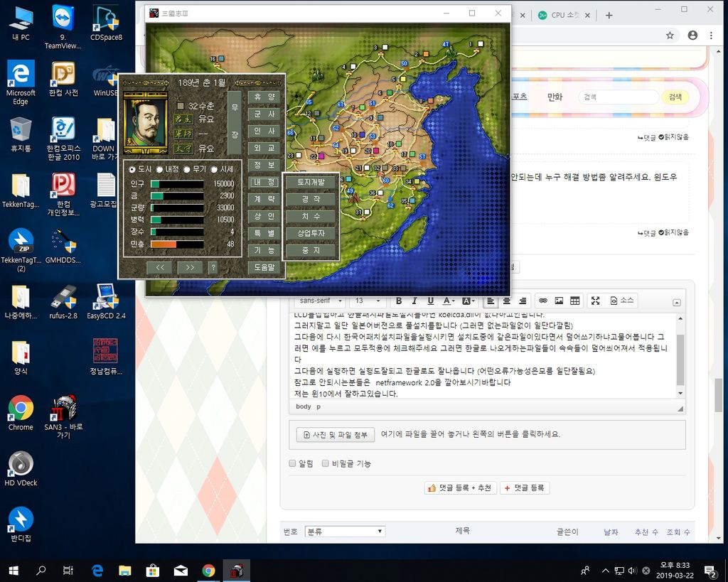This screenshot has width=728, height=582.
Task: Choose 치수 from the 내정 submenu
Action: 311,216
